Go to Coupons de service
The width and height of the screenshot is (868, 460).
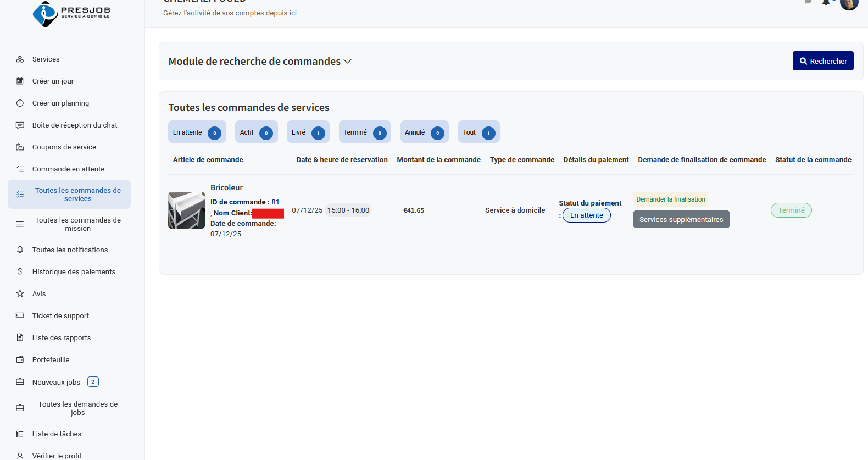pyautogui.click(x=64, y=147)
